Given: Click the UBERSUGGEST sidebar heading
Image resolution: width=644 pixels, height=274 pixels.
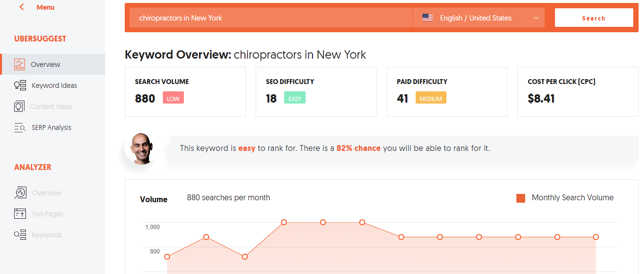Looking at the screenshot, I should (x=40, y=39).
